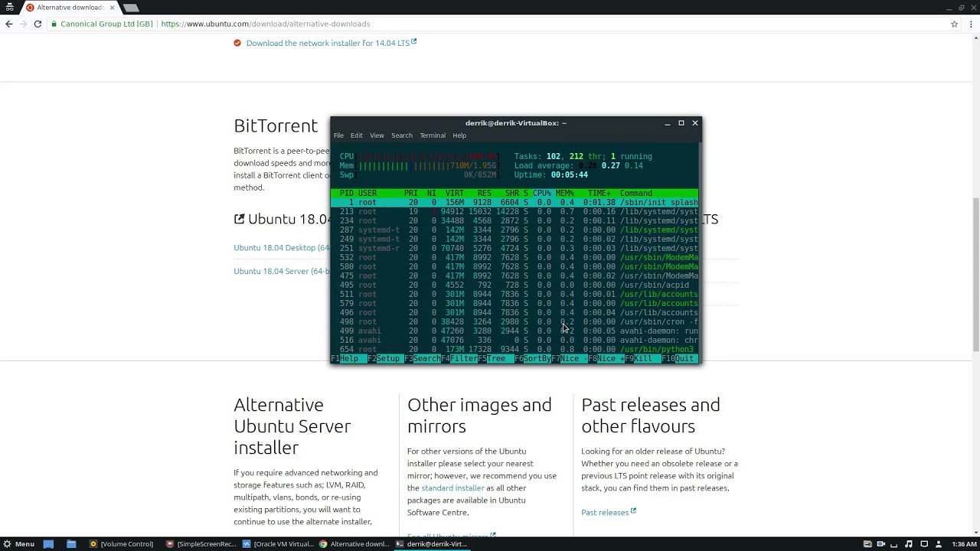The image size is (980, 551).
Task: Click htop F4 Filter function key
Action: (459, 359)
